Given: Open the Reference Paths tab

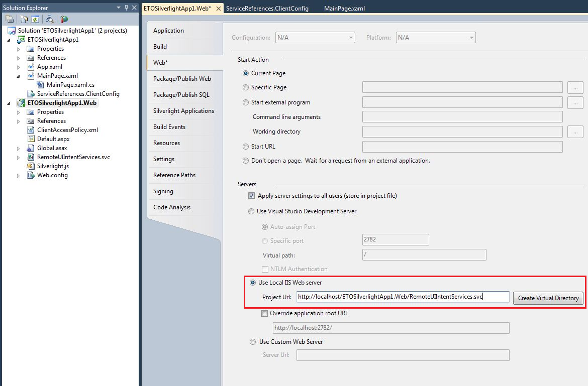Looking at the screenshot, I should 174,175.
